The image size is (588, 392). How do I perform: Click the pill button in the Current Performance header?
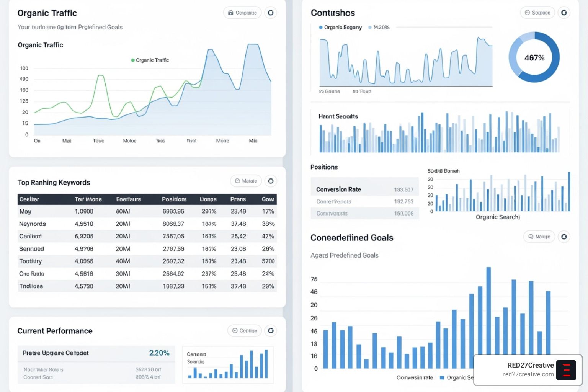pos(245,330)
